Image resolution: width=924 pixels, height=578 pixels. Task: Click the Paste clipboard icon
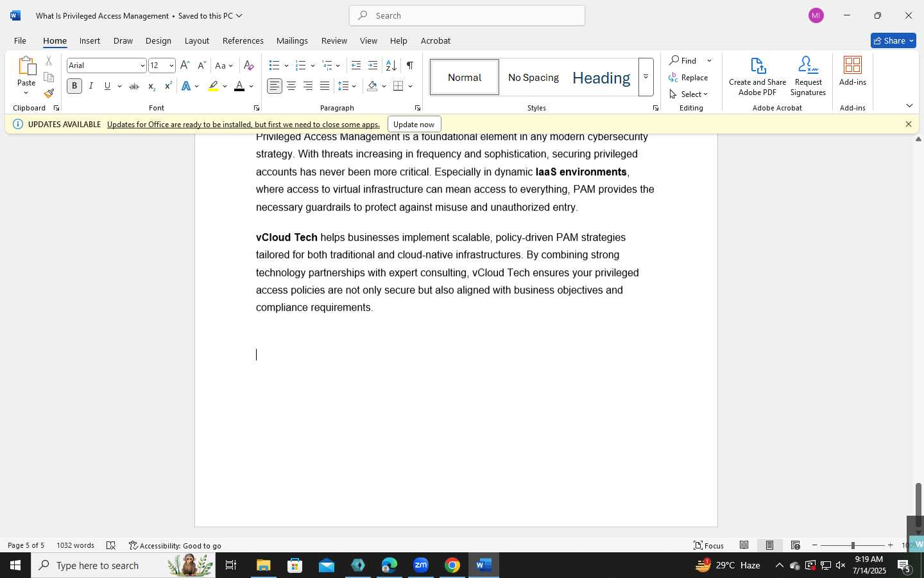[x=26, y=67]
